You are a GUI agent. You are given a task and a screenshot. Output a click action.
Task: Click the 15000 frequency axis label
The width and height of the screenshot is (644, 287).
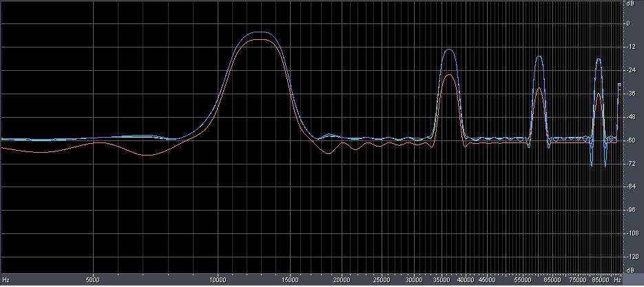coord(290,279)
